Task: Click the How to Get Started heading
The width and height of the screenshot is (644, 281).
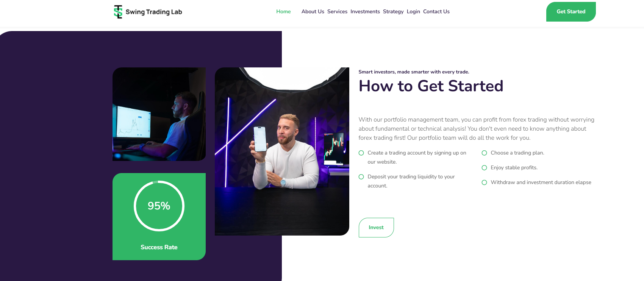Action: [x=431, y=86]
